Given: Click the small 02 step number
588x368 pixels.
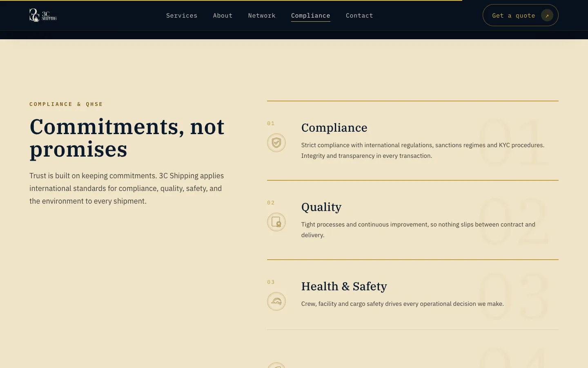Looking at the screenshot, I should click(x=271, y=203).
